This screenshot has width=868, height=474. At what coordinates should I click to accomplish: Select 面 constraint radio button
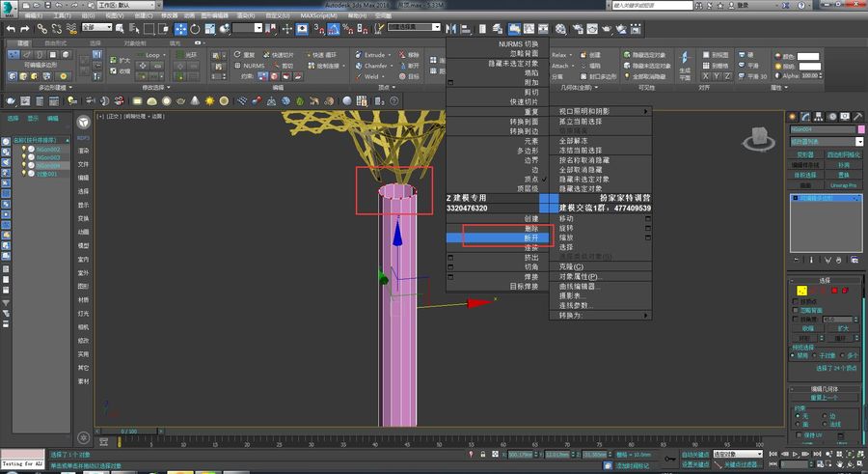point(798,424)
